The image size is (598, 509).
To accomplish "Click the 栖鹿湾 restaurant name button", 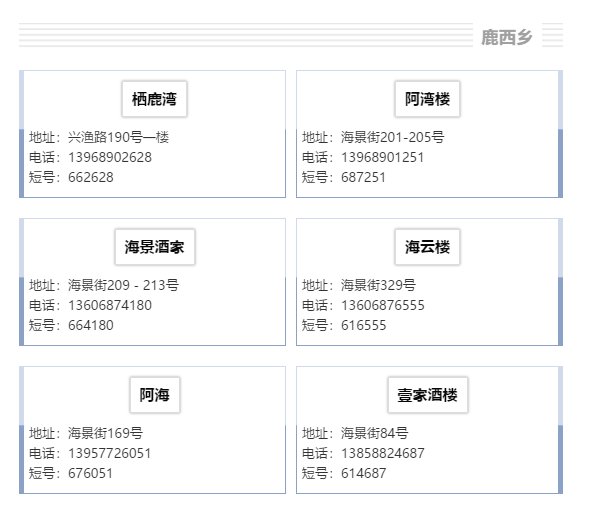I will [x=154, y=99].
